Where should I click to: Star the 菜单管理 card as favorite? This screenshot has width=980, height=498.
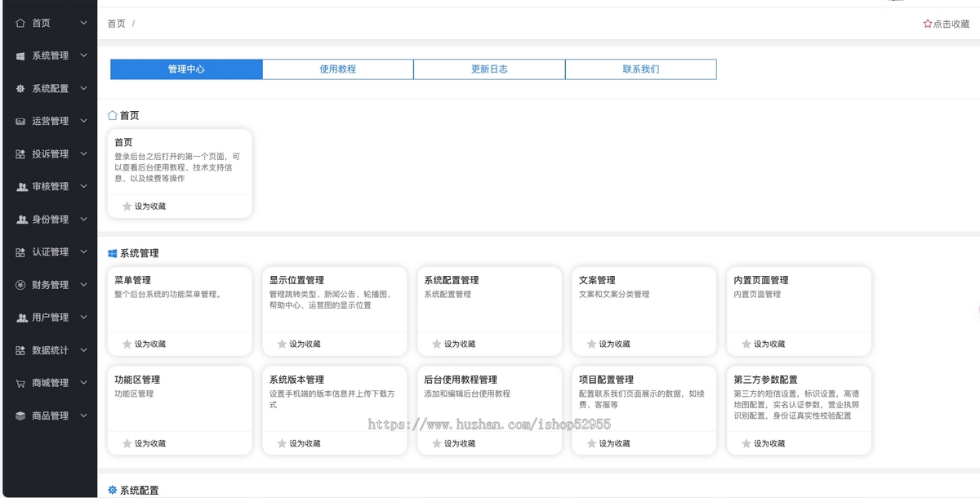point(127,344)
